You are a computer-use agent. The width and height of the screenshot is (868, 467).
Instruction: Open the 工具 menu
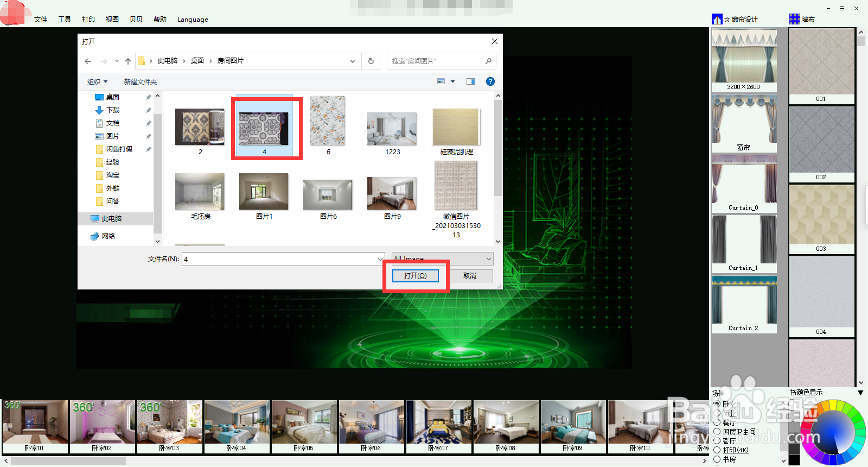point(65,20)
